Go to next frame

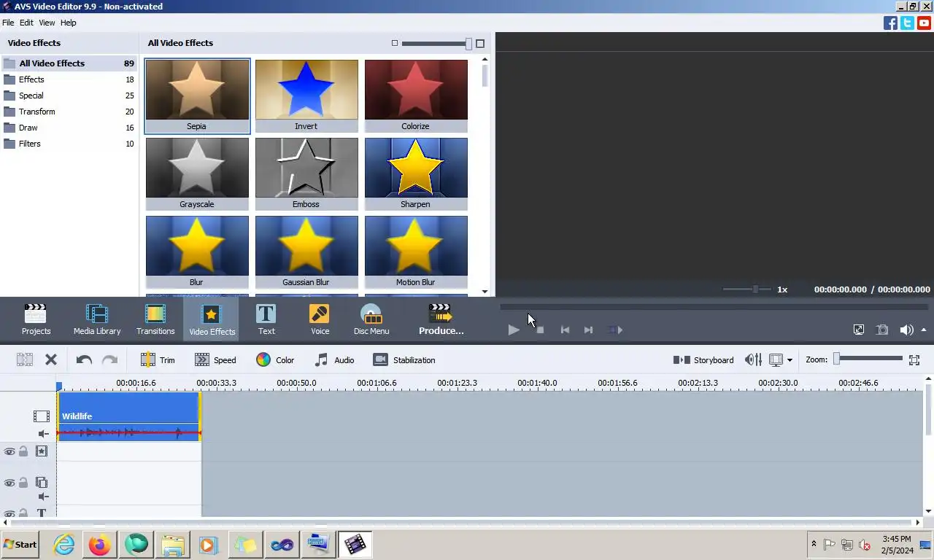pos(588,330)
